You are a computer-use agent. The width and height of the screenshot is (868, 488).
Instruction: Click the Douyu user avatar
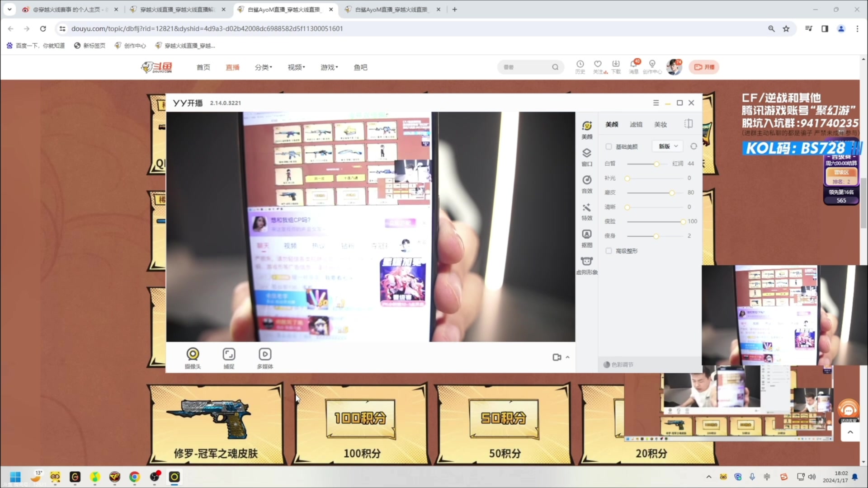point(674,67)
